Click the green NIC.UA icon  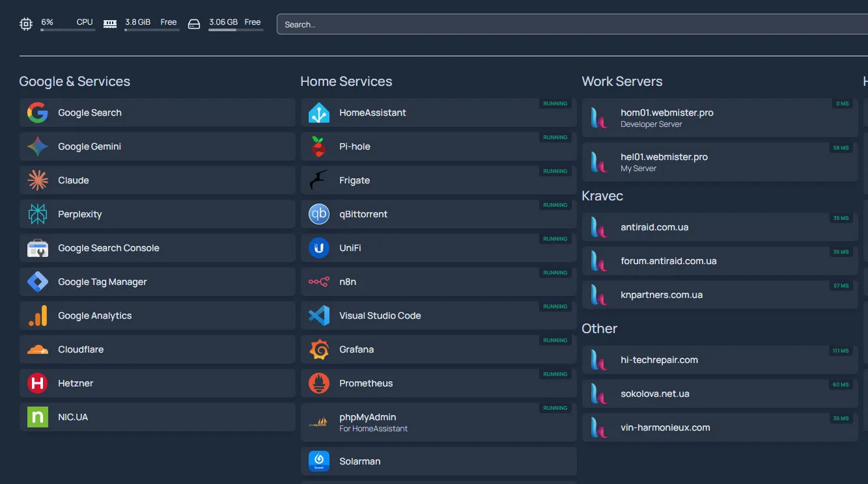[38, 417]
